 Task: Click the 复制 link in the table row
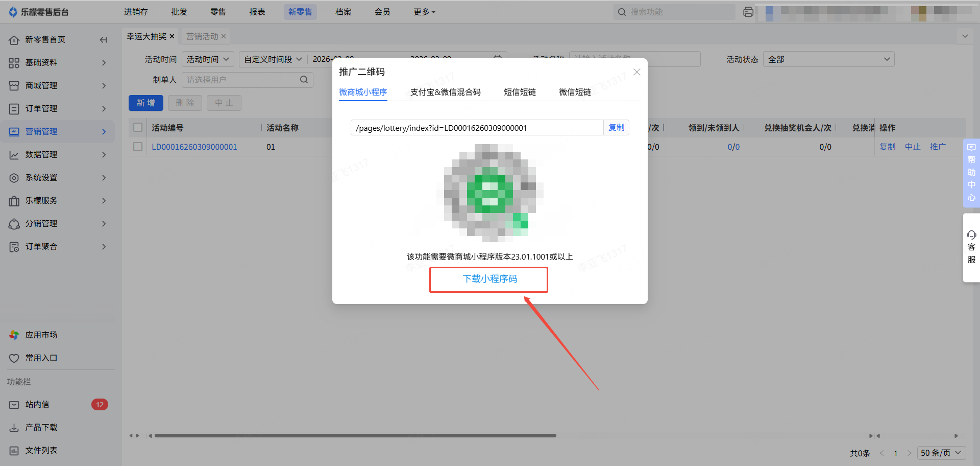tap(888, 147)
